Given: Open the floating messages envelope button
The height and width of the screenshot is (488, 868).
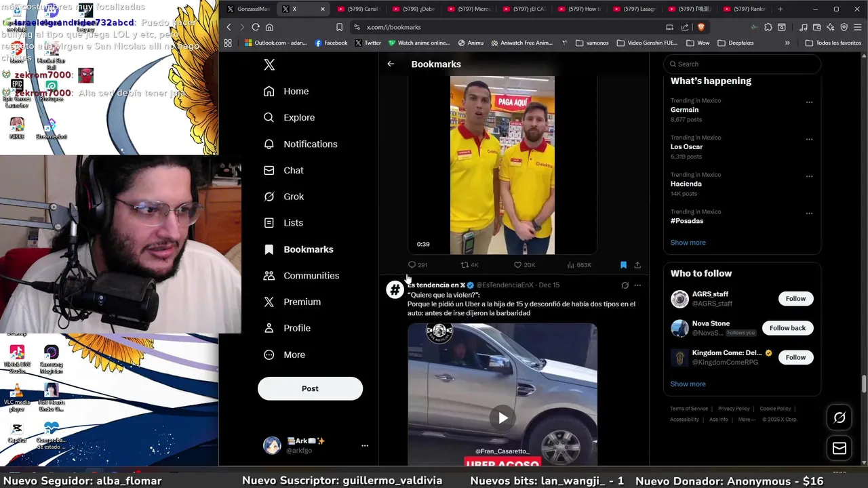Looking at the screenshot, I should [x=840, y=448].
